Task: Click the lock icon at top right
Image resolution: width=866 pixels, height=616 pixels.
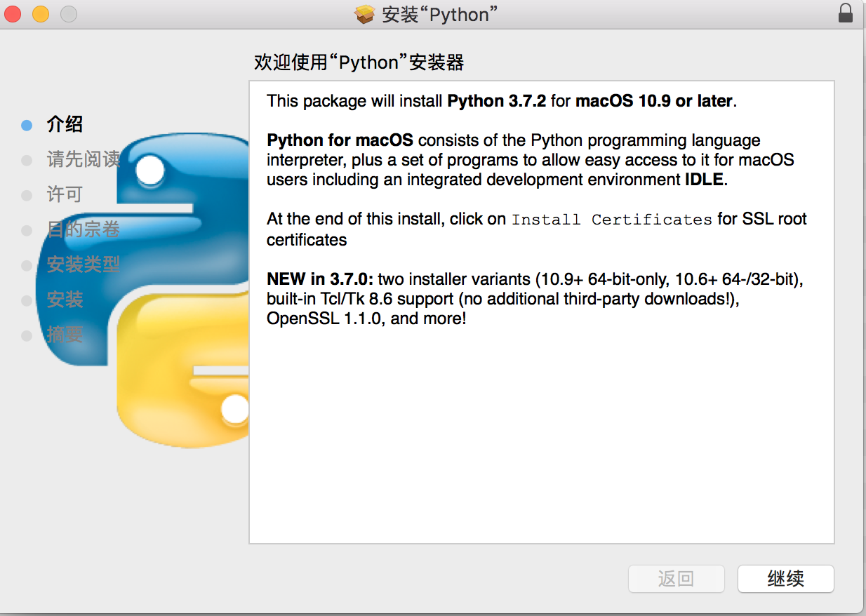Action: point(846,13)
